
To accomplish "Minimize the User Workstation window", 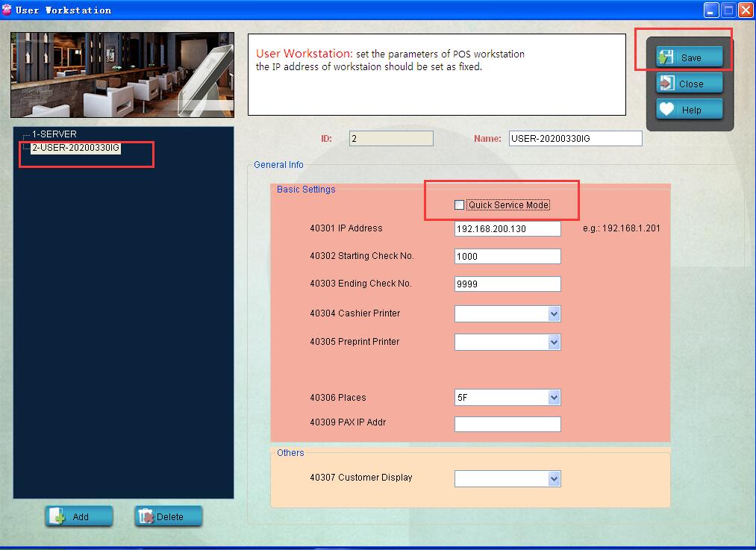I will click(711, 10).
